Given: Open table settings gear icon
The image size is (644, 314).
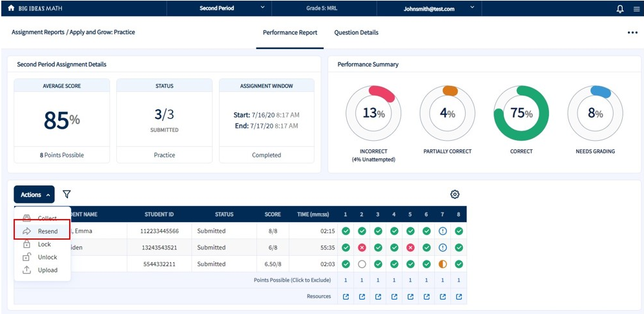Looking at the screenshot, I should [455, 194].
